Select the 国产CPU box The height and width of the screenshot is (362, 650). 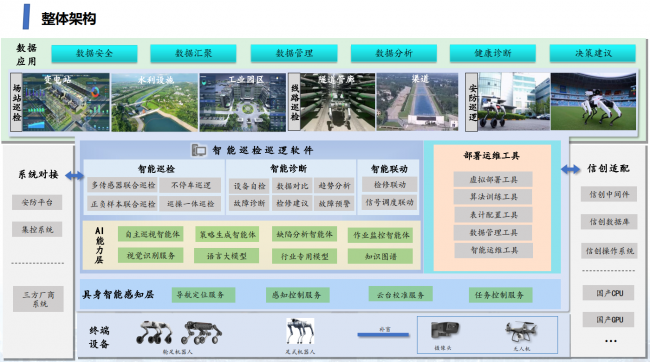(609, 293)
